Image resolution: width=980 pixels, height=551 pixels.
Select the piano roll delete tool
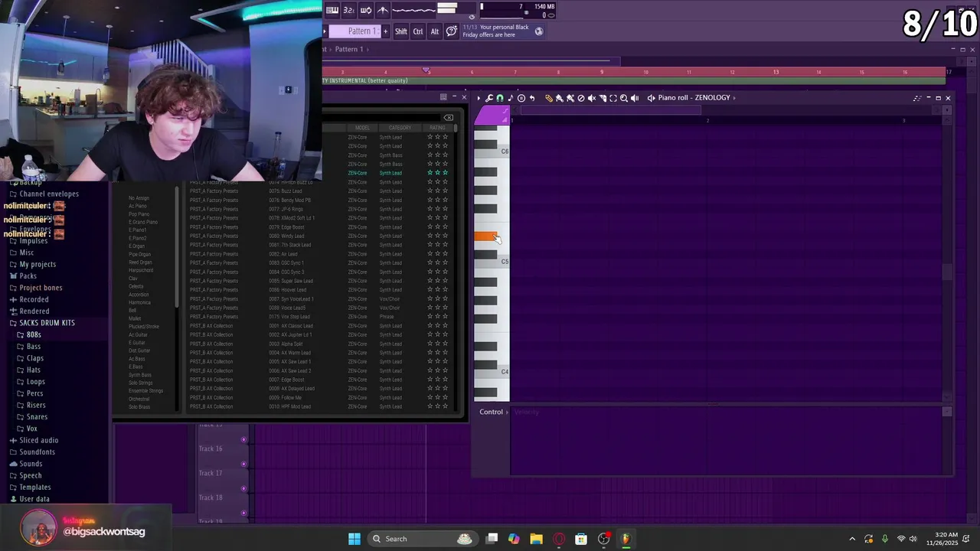point(581,98)
